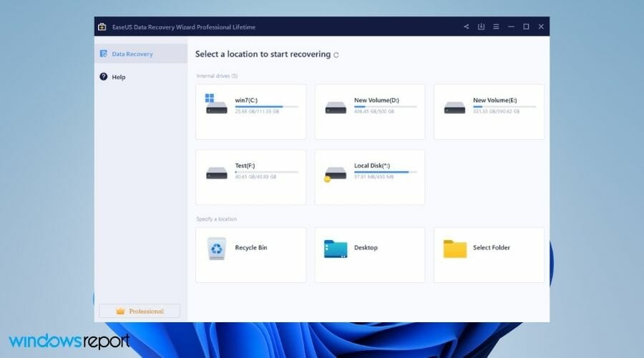Open the Select Folder option
The width and height of the screenshot is (644, 358).
click(x=489, y=255)
